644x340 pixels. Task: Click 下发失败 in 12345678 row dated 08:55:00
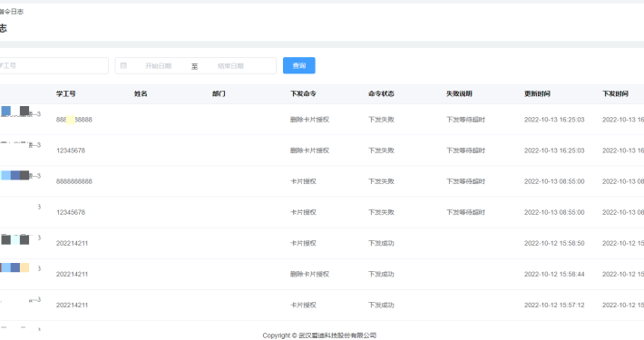381,212
